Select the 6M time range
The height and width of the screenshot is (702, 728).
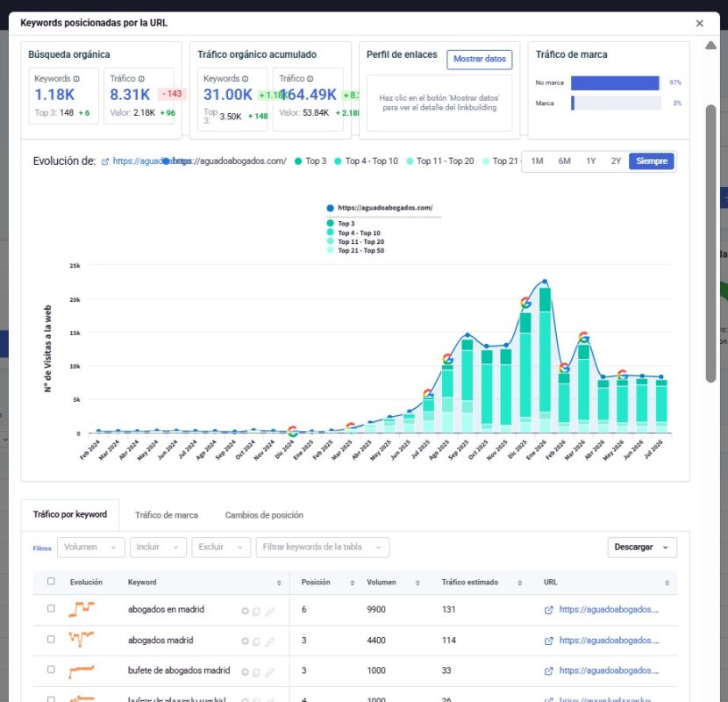coord(564,161)
